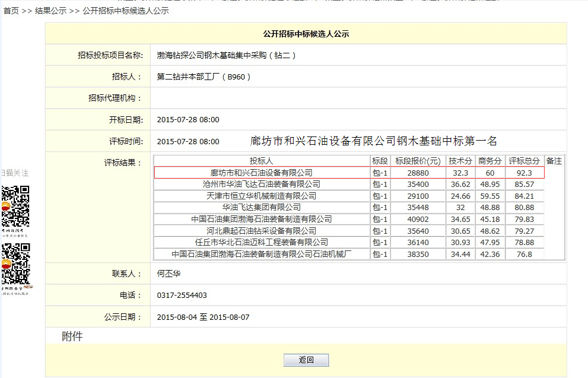Click the 标段报价(元) column header
The image size is (588, 378).
[x=418, y=161]
